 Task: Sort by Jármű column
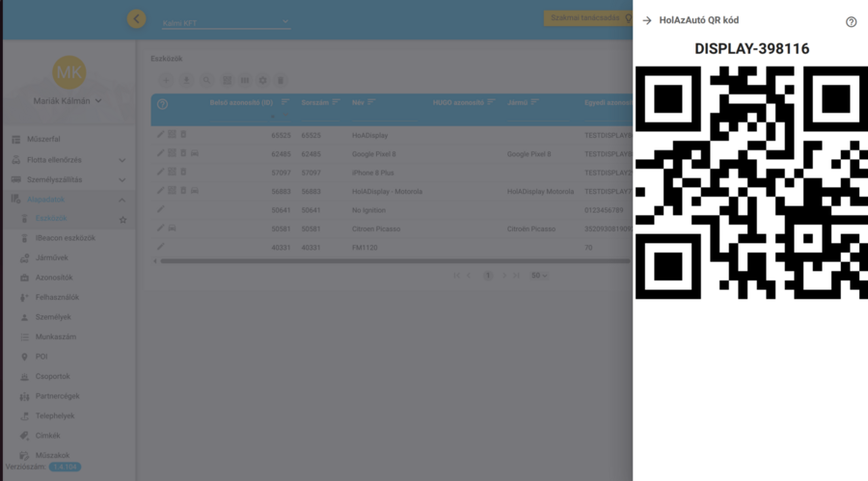(x=534, y=102)
